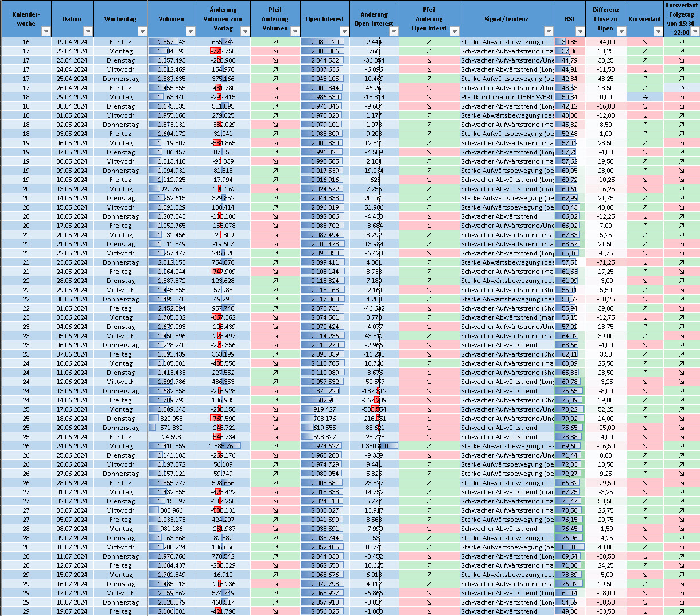The width and height of the screenshot is (700, 616).
Task: Click the Kursverlauf arrow in the 23.05.2024 row
Action: [645, 262]
